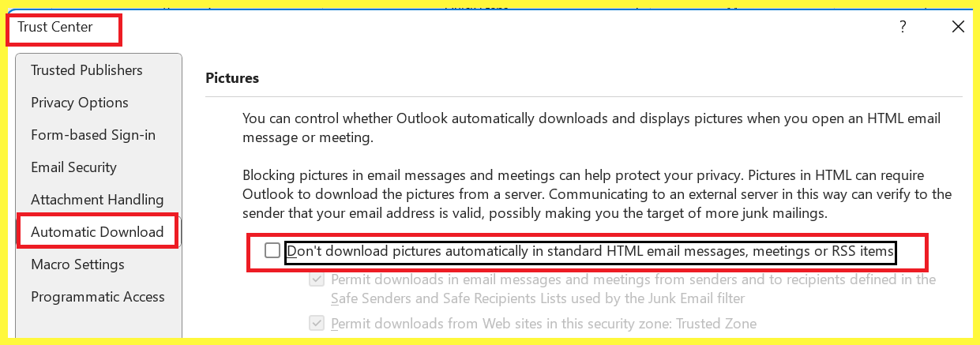
Task: Click the Pictures section heading
Action: coord(232,78)
